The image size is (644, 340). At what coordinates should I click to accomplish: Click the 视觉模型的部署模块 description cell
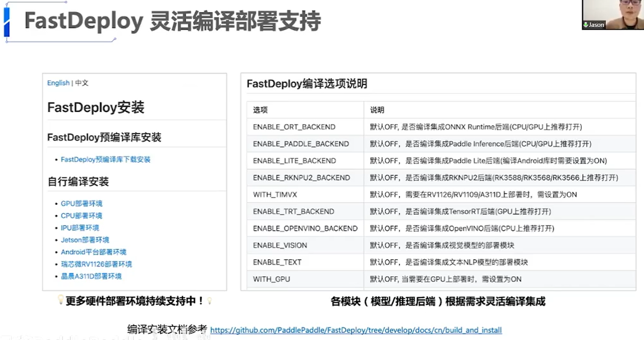(x=500, y=245)
